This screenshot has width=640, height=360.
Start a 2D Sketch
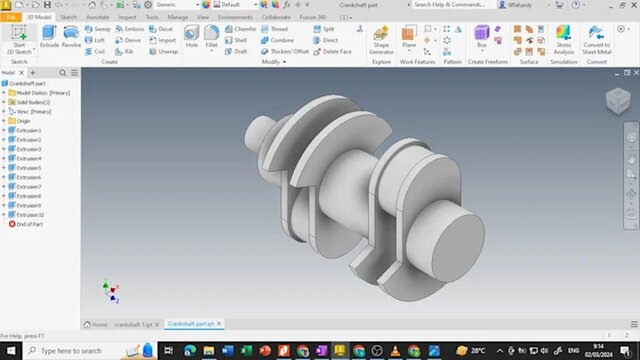point(19,40)
